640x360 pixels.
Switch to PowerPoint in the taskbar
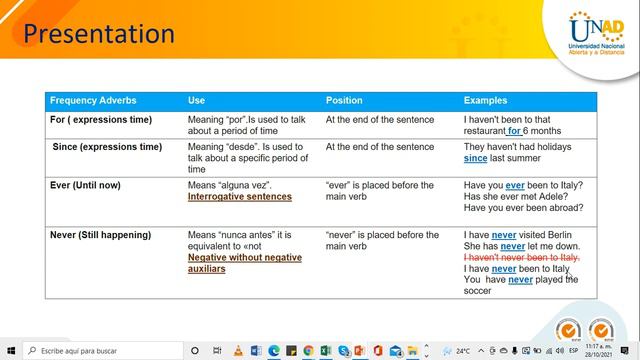(x=360, y=351)
